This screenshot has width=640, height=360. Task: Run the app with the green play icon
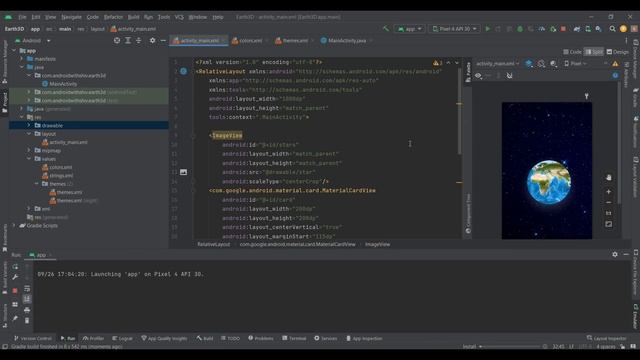[487, 29]
